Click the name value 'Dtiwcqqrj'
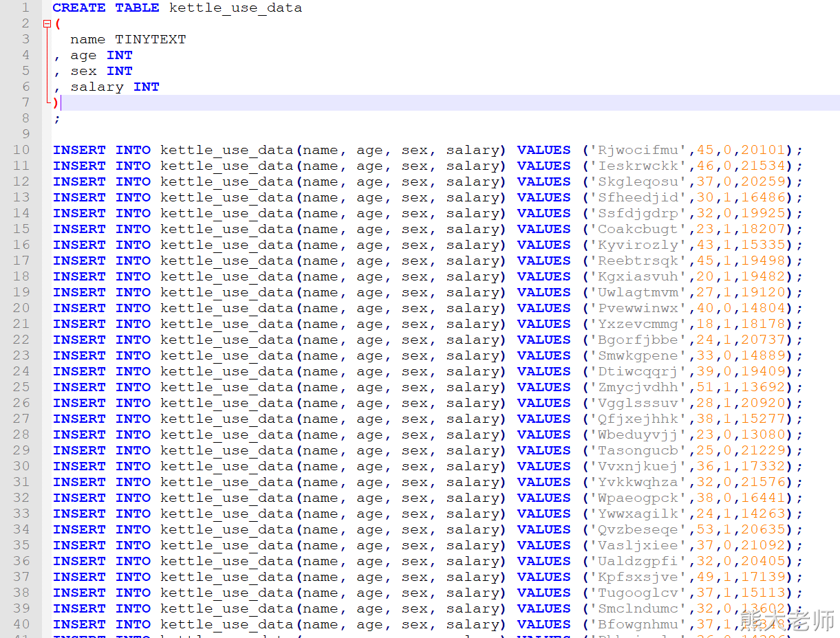 tap(638, 372)
